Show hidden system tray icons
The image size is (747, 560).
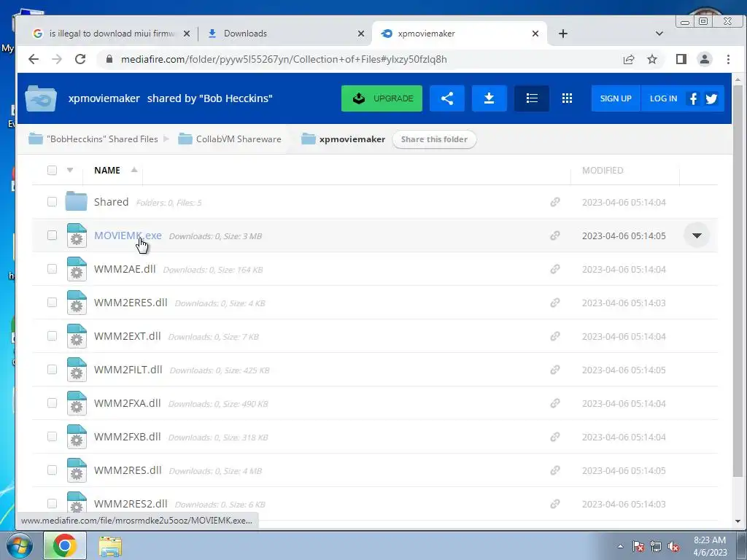click(620, 546)
